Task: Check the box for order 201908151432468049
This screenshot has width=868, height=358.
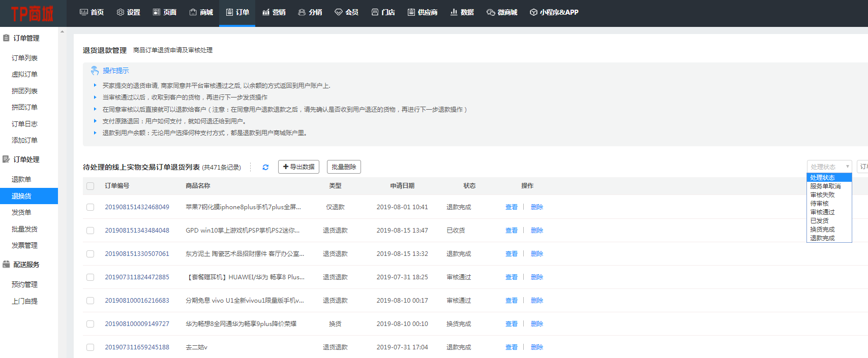Action: coord(91,207)
